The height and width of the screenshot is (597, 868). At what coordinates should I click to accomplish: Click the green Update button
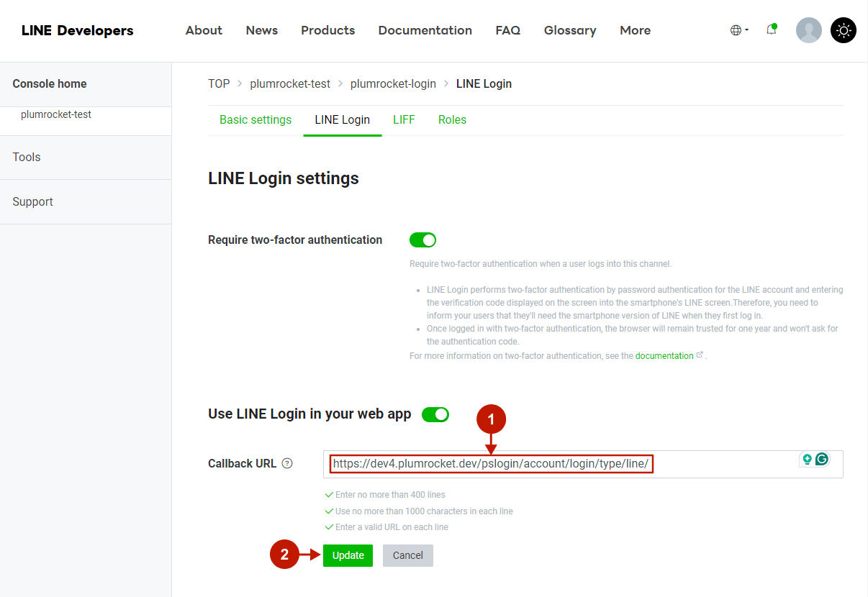(348, 555)
